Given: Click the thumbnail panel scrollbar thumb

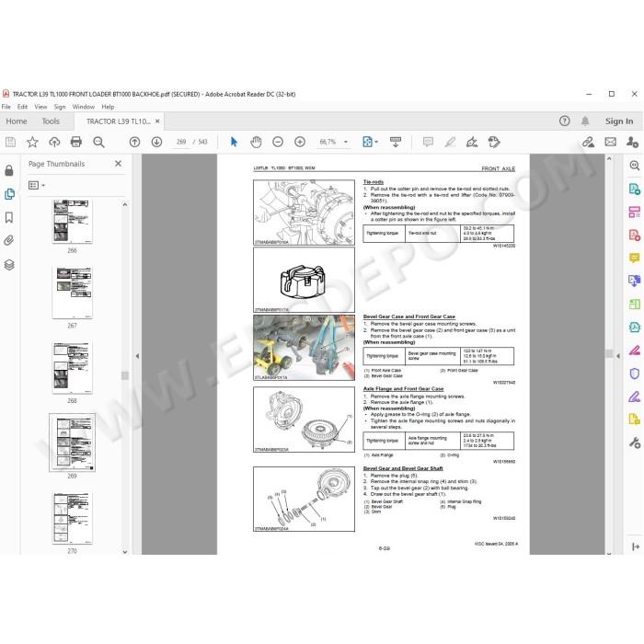Looking at the screenshot, I should [125, 375].
